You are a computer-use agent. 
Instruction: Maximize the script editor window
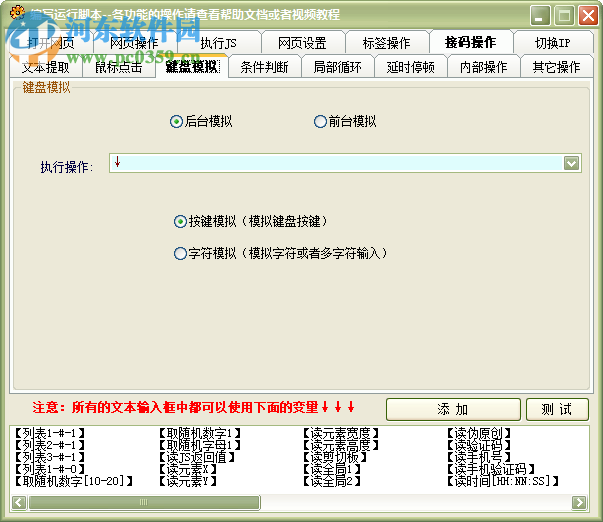(564, 16)
